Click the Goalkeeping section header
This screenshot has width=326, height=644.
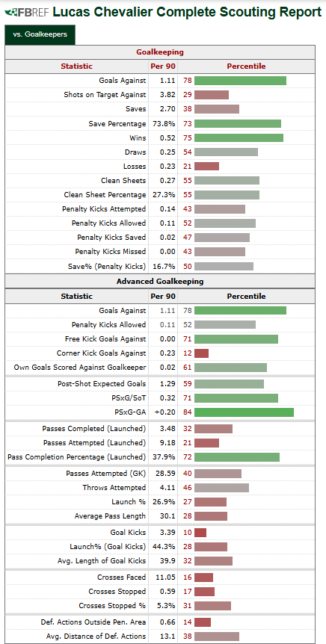coord(160,52)
